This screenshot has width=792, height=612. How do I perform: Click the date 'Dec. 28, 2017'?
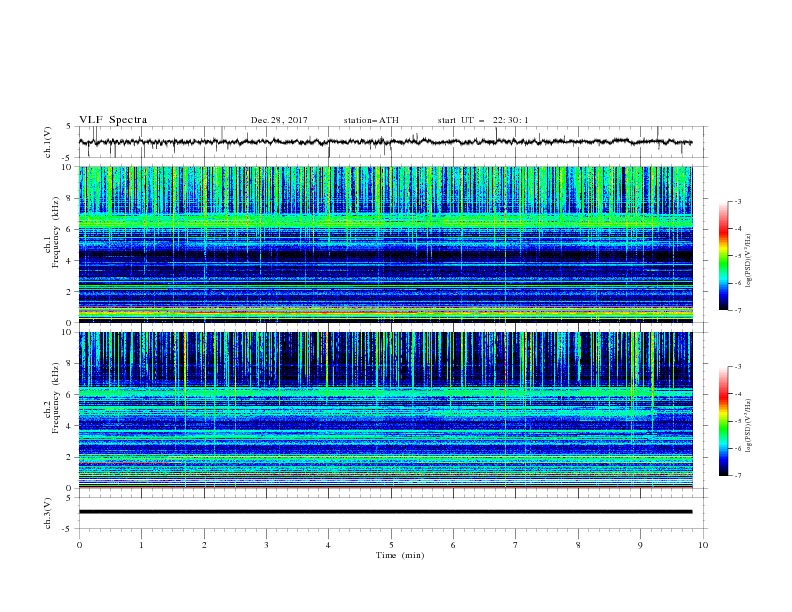(279, 120)
